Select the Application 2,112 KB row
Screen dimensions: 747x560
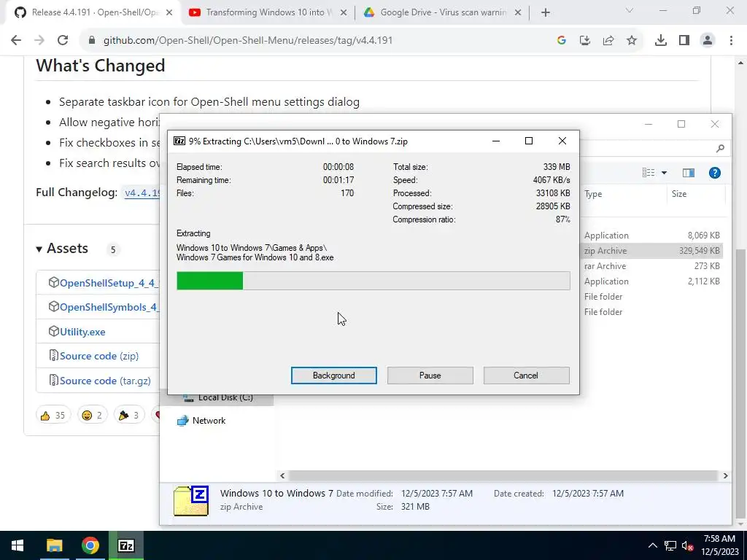651,281
